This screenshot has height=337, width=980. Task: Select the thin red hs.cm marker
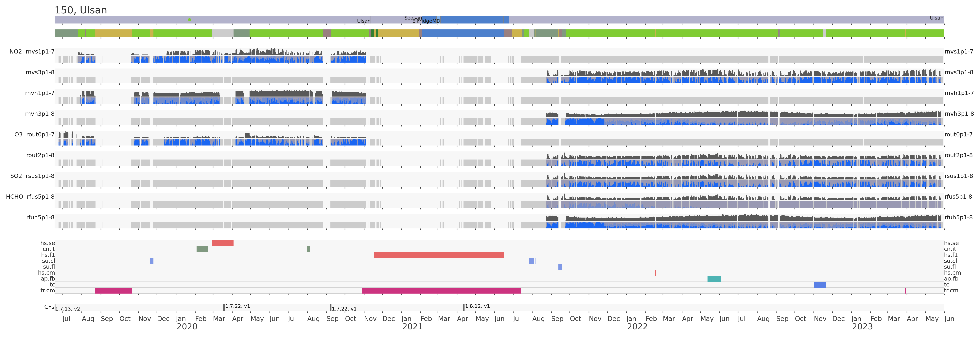[x=656, y=273]
